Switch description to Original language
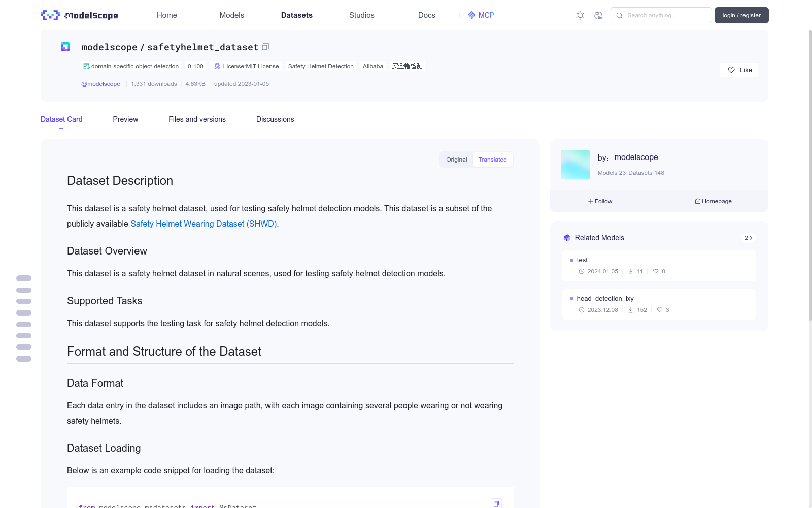Screen dimensions: 812x508 coord(456,160)
